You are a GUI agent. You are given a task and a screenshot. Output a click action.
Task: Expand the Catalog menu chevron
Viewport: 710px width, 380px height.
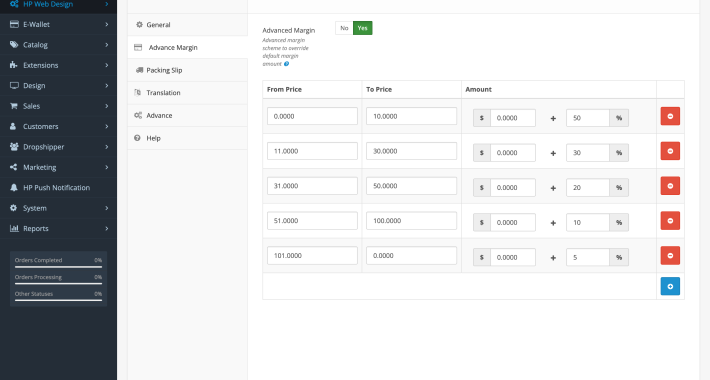pyautogui.click(x=107, y=44)
